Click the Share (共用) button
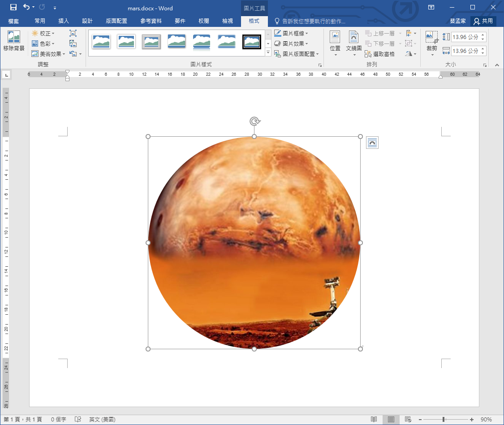Image resolution: width=504 pixels, height=425 pixels. (x=483, y=21)
